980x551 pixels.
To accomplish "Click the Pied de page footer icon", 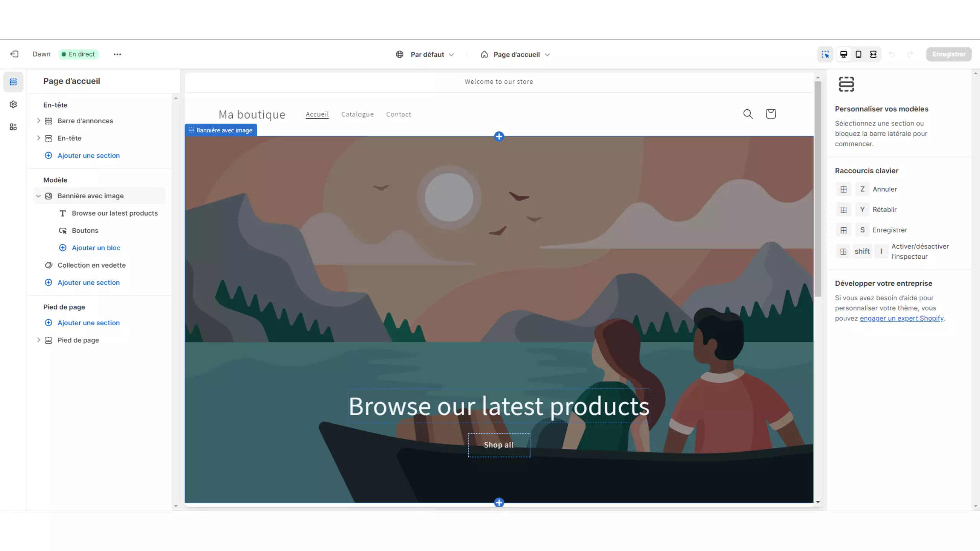I will tap(48, 340).
